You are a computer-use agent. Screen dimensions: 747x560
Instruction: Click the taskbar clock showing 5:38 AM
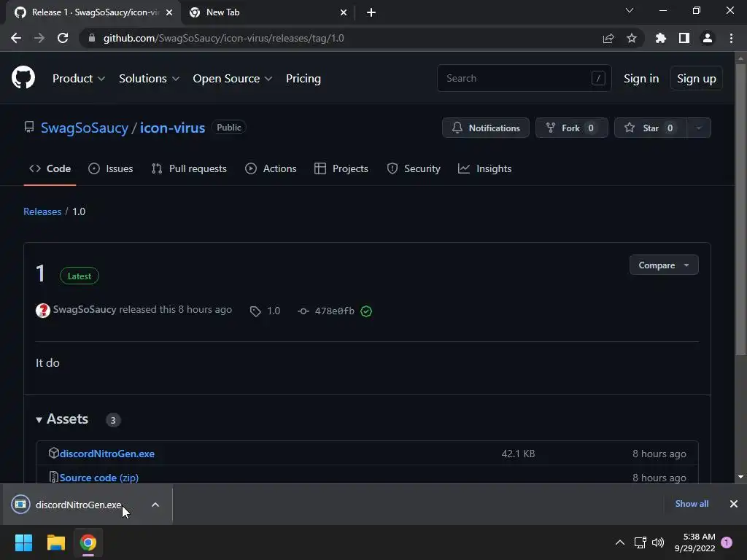pyautogui.click(x=694, y=542)
